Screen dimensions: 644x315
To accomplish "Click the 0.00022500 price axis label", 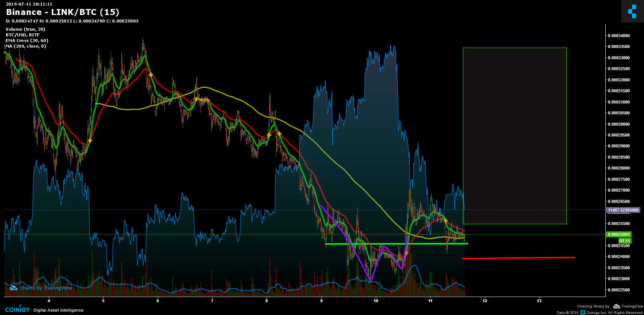I will pos(619,290).
